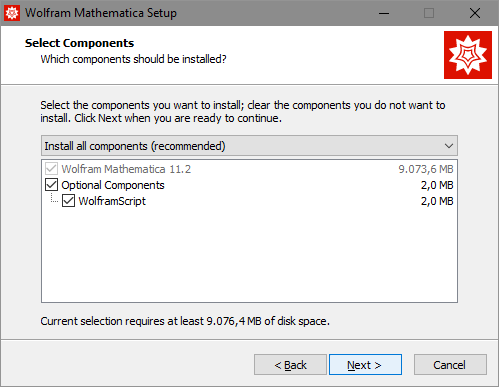Screen dimensions: 499x387
Task: Go to the Next step
Action: (365, 365)
